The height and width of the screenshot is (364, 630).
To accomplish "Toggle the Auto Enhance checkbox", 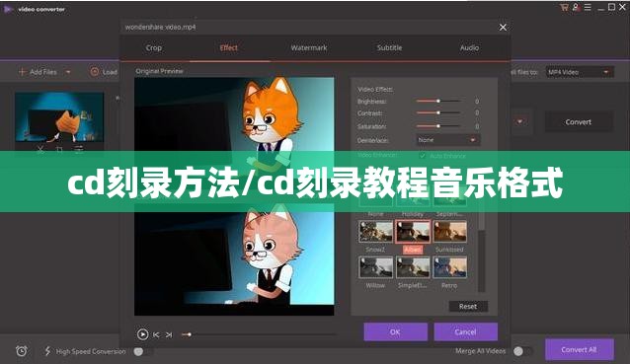I will click(423, 155).
